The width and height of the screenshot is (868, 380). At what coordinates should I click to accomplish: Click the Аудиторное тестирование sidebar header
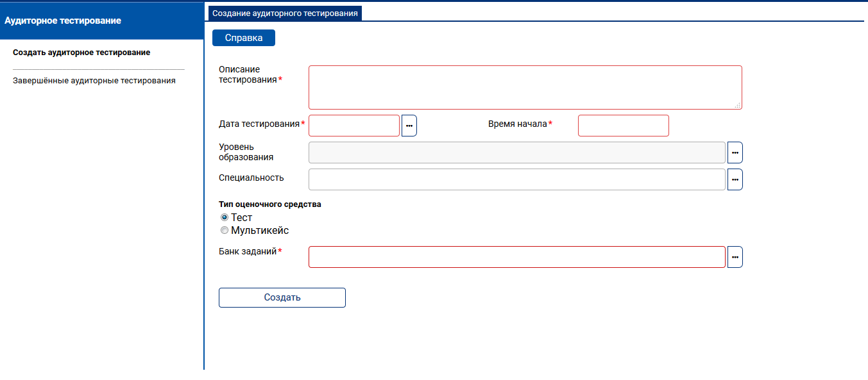(63, 21)
